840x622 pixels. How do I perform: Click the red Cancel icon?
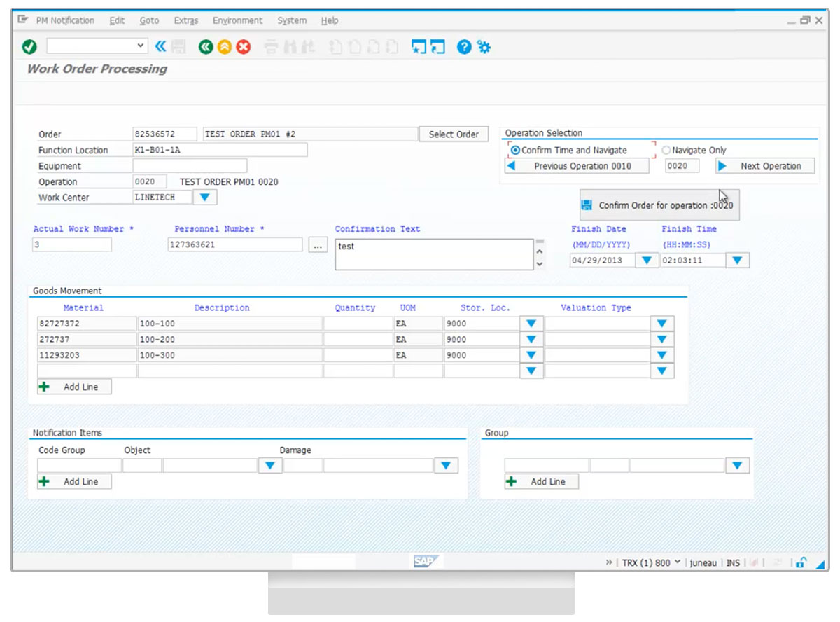pos(243,47)
